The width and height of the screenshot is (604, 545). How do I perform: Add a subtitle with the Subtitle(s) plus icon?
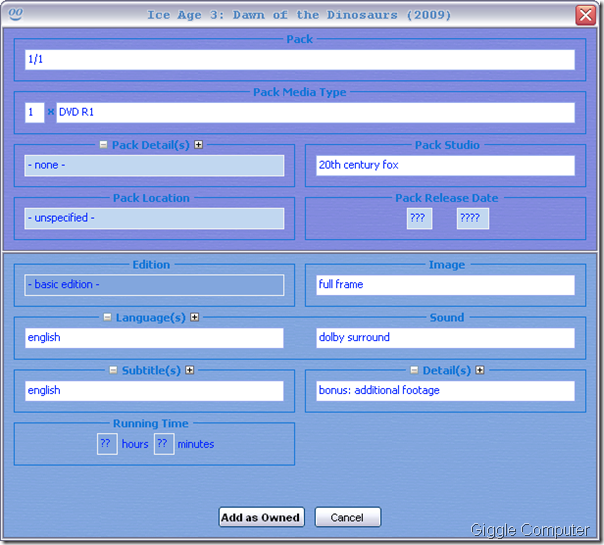pyautogui.click(x=190, y=370)
